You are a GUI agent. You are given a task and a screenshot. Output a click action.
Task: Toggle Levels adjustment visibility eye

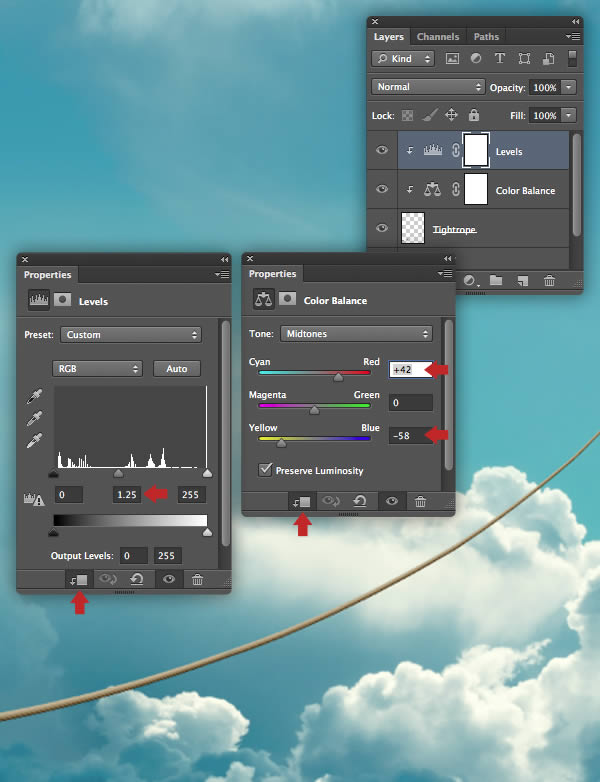[x=169, y=579]
